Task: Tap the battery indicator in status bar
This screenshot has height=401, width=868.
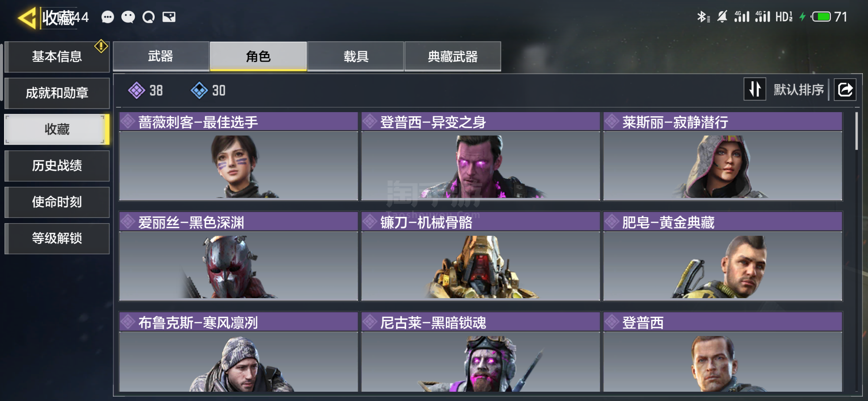Action: (821, 17)
